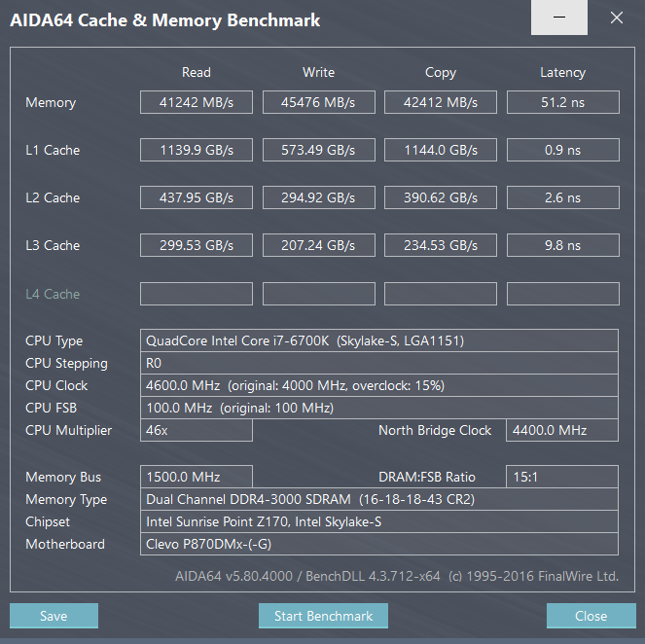The image size is (645, 644).
Task: Select L3 Cache Latency 9.8 ns
Action: click(563, 245)
